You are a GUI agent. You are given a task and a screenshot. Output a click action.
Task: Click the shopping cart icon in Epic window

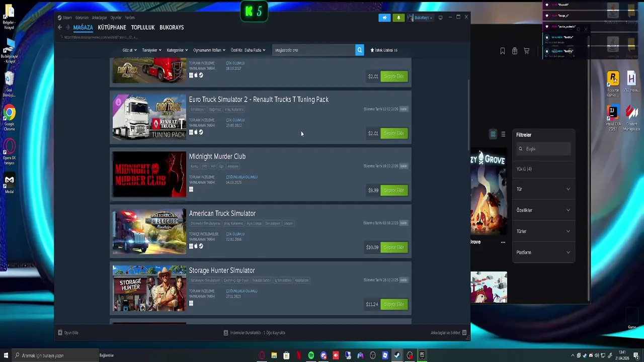click(x=526, y=51)
